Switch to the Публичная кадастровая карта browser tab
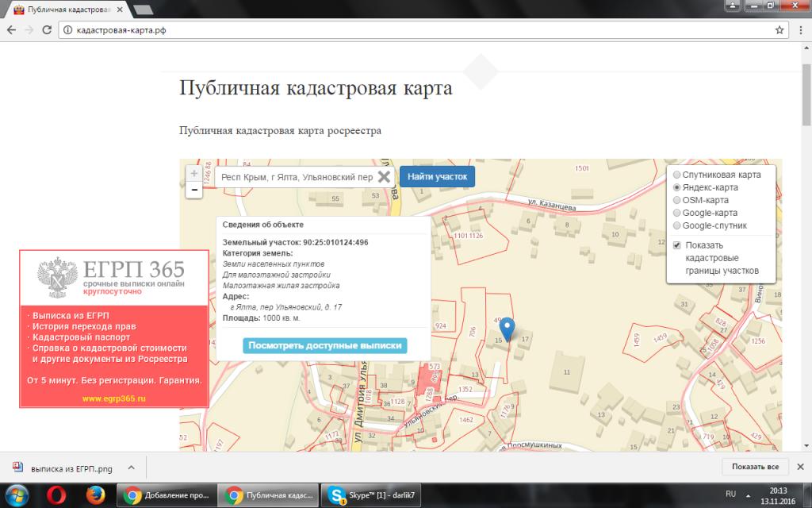812x508 pixels. (68, 10)
